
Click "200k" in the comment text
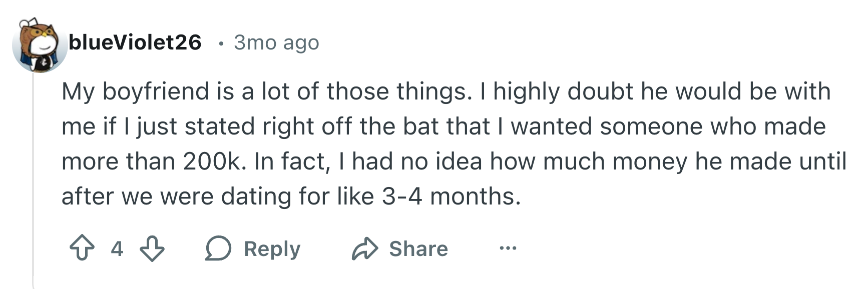[x=213, y=161]
